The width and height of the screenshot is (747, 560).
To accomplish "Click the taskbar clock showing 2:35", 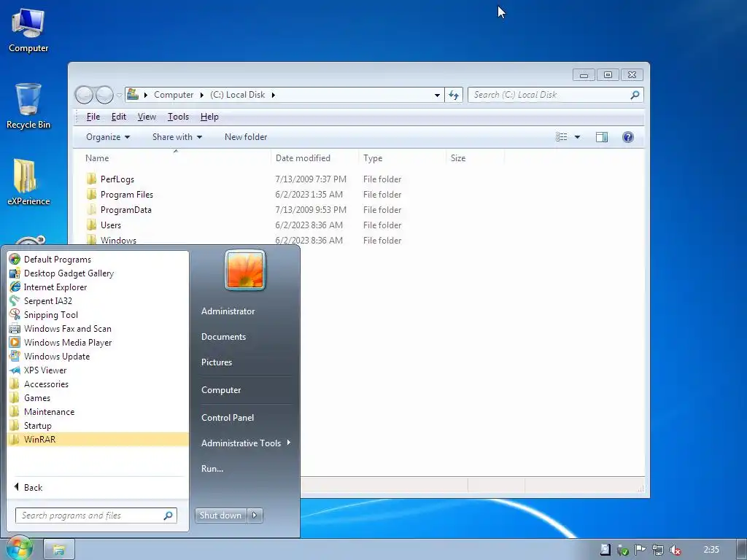I will click(711, 550).
